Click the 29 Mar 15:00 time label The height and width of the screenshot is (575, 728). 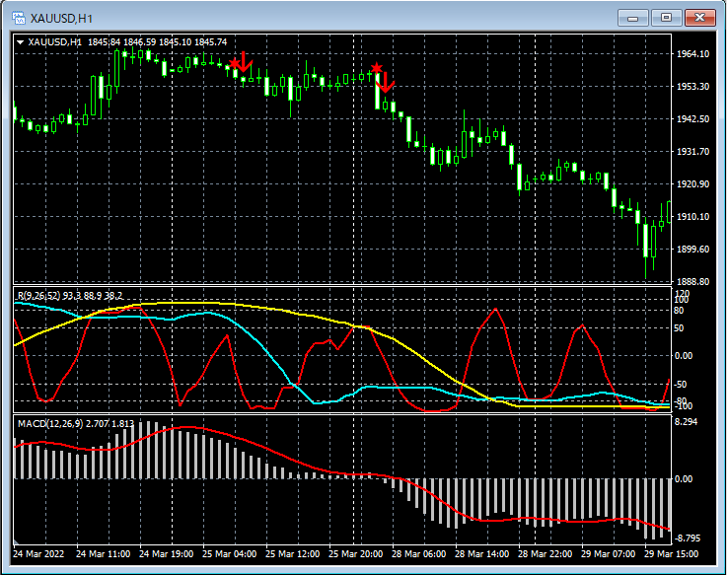[671, 554]
